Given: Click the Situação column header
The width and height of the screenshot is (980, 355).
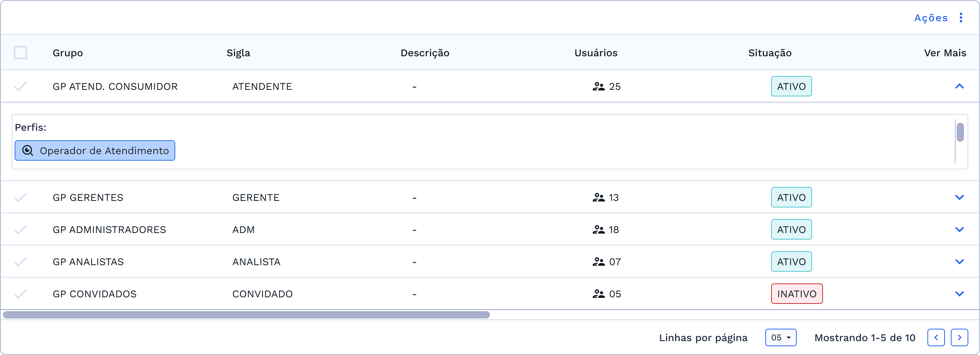Looking at the screenshot, I should point(769,53).
